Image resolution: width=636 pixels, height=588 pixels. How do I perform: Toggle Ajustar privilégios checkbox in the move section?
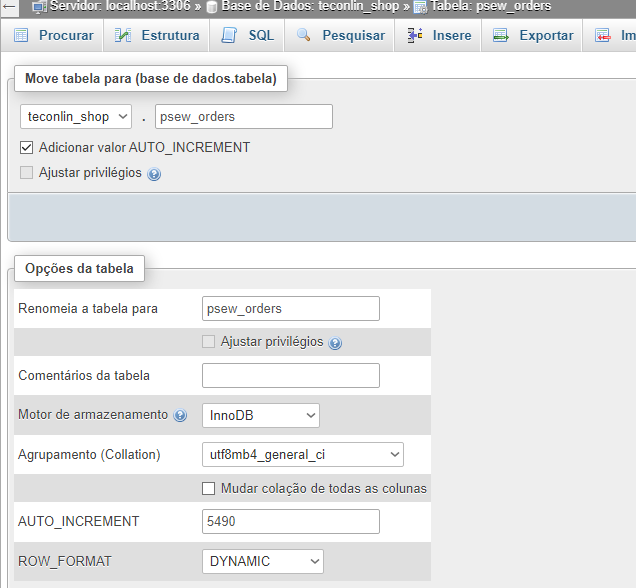(x=26, y=173)
